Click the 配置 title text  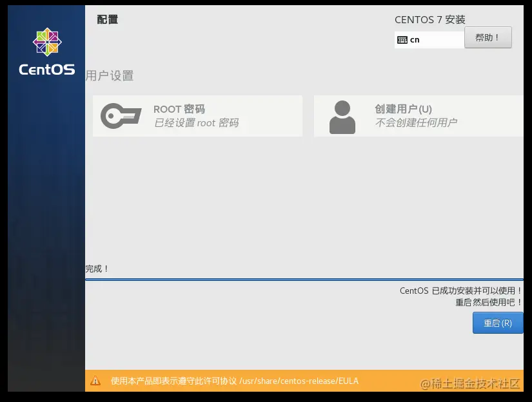coord(108,20)
